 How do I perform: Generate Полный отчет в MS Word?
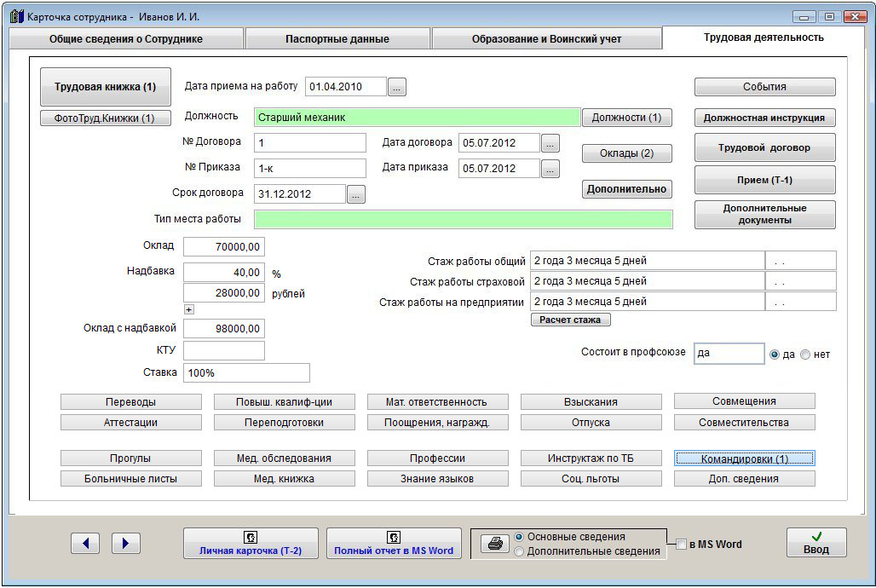click(x=394, y=543)
